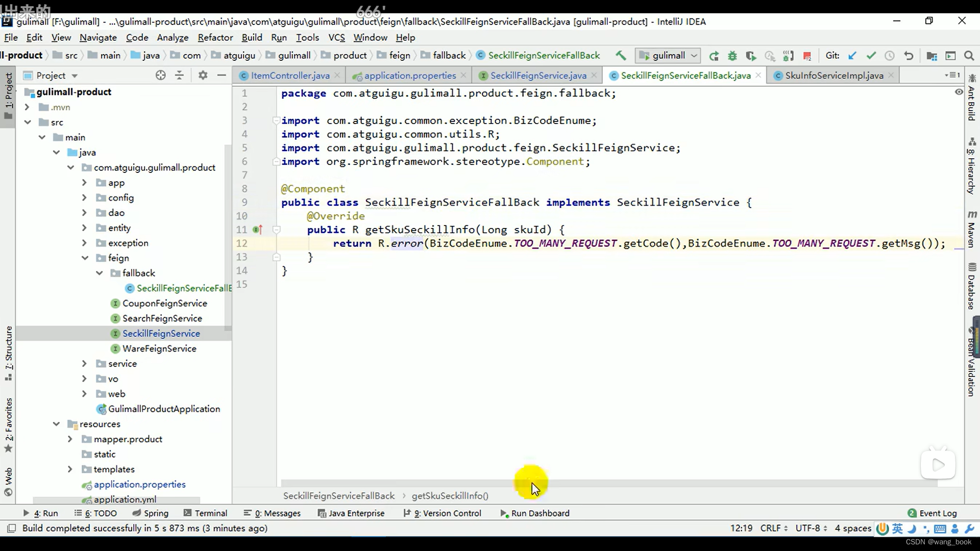Open the Event Log button
Image resolution: width=980 pixels, height=551 pixels.
pos(932,513)
